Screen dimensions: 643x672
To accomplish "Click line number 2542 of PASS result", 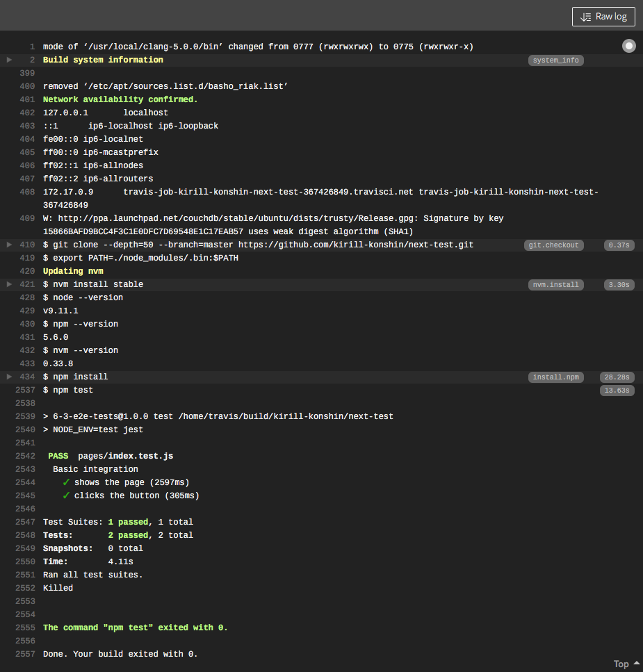I will [x=24, y=456].
